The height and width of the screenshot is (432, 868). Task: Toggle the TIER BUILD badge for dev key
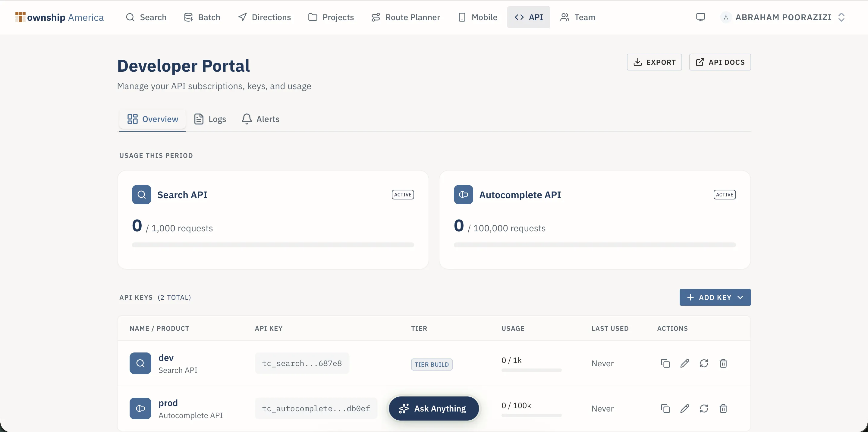pos(431,364)
